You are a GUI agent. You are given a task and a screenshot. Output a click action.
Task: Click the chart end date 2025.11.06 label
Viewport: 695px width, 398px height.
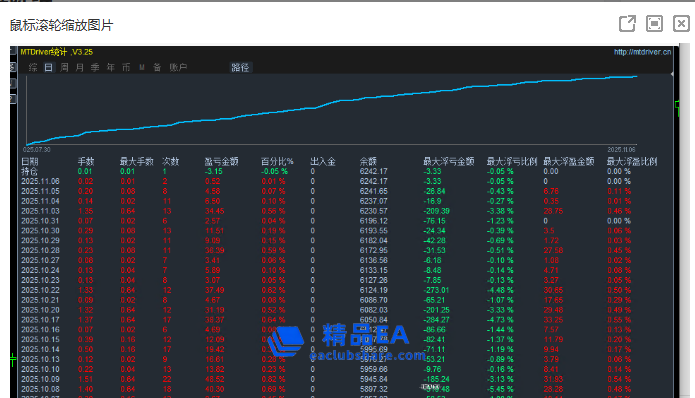click(621, 150)
